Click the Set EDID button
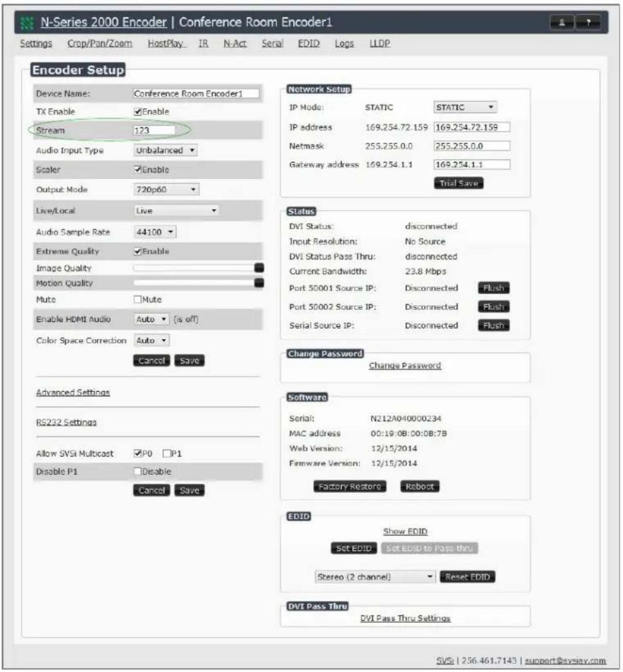 pos(354,549)
